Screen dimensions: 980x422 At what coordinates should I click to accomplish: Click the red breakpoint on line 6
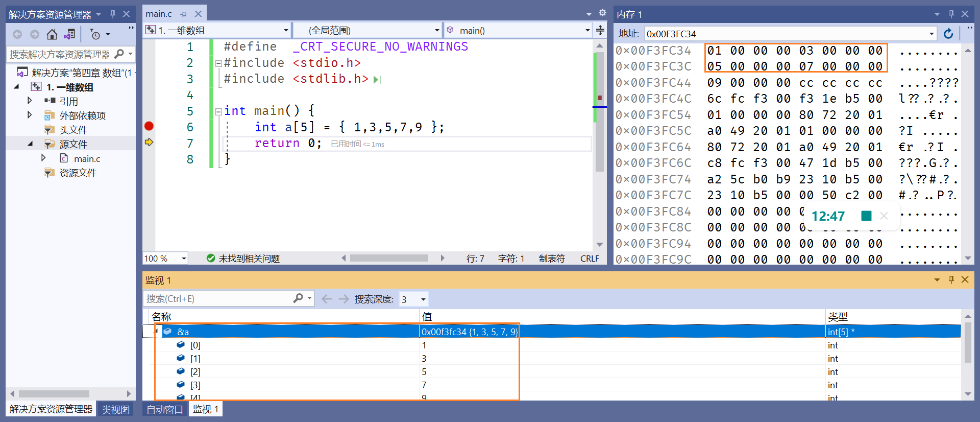149,126
